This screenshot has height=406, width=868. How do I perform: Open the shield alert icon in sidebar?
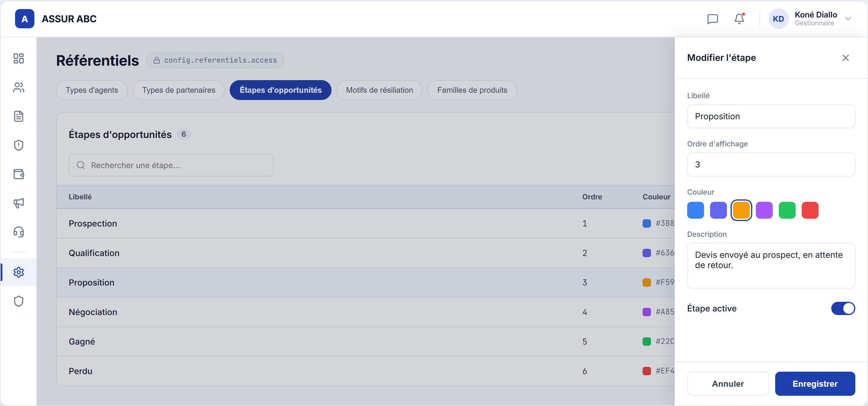[x=18, y=145]
